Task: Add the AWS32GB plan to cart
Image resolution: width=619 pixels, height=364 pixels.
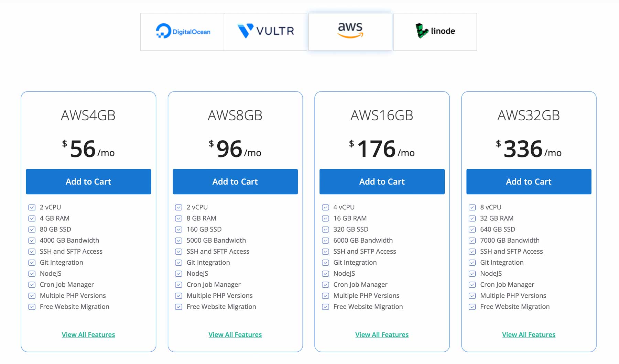Action: point(529,181)
